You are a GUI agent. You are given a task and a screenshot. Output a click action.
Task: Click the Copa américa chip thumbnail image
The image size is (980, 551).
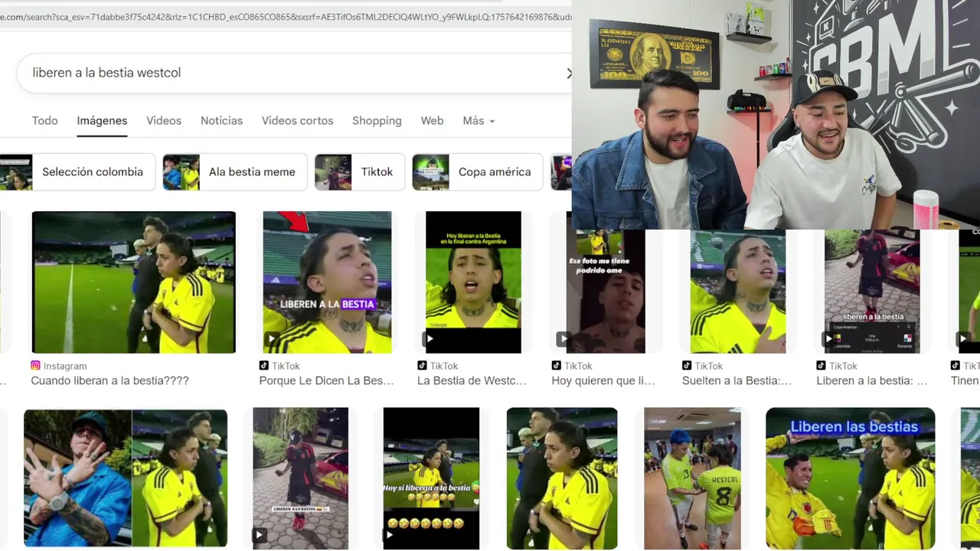tap(430, 172)
